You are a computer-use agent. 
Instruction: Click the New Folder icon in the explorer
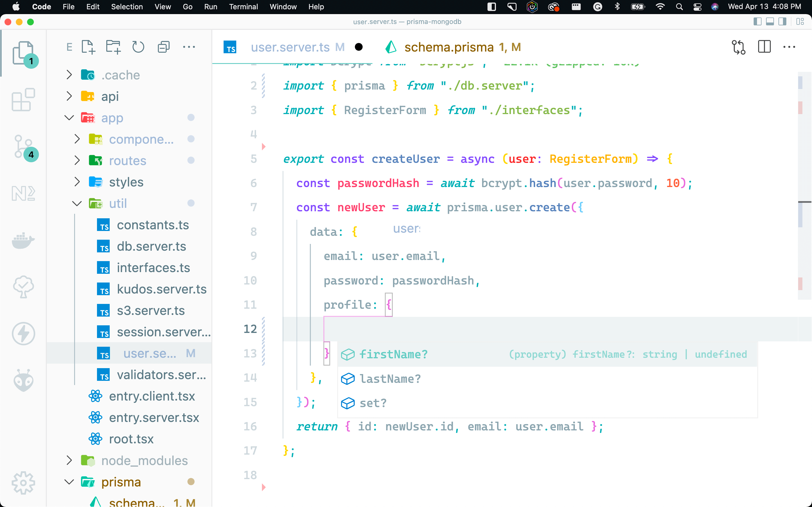pos(113,47)
